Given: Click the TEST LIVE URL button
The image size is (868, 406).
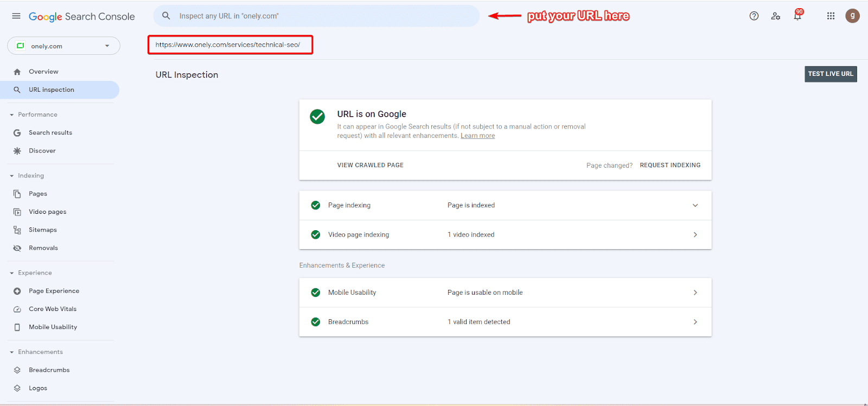Looking at the screenshot, I should [831, 74].
